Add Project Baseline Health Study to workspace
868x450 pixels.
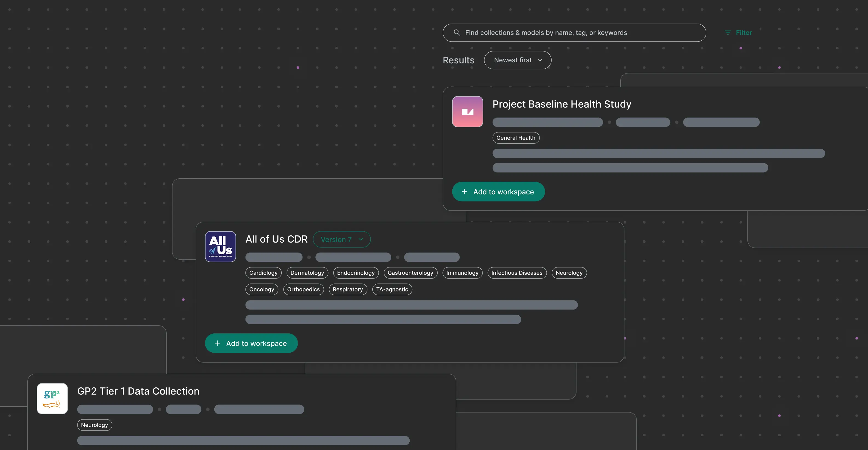[498, 191]
